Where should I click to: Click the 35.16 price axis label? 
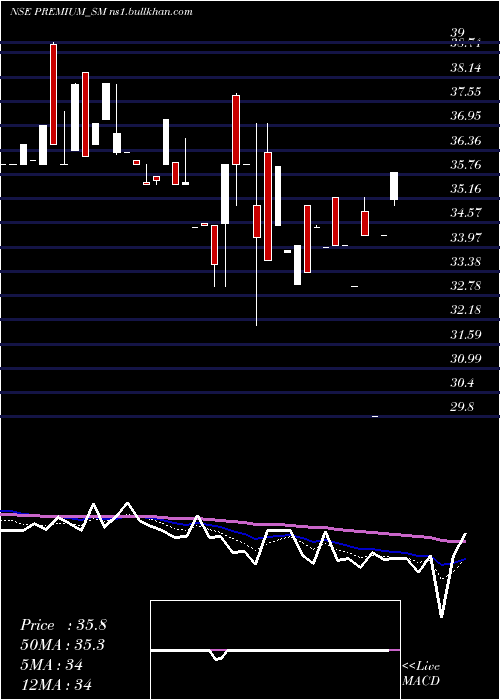point(466,189)
